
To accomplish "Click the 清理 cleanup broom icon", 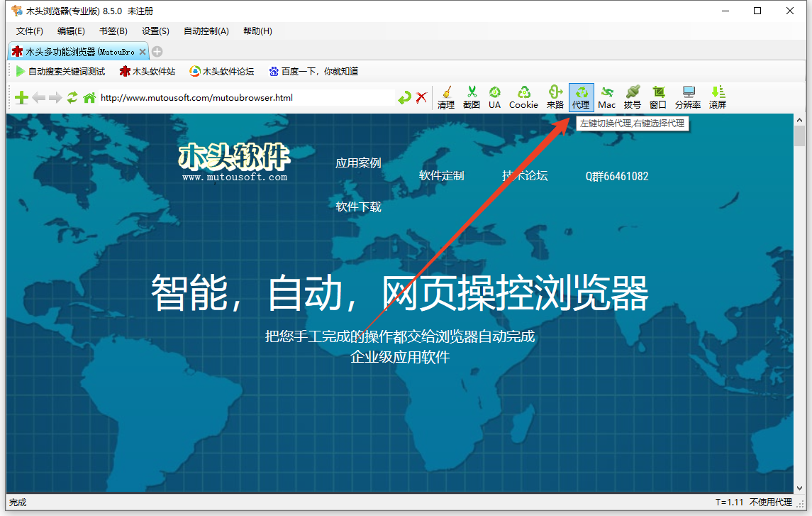I will click(445, 96).
